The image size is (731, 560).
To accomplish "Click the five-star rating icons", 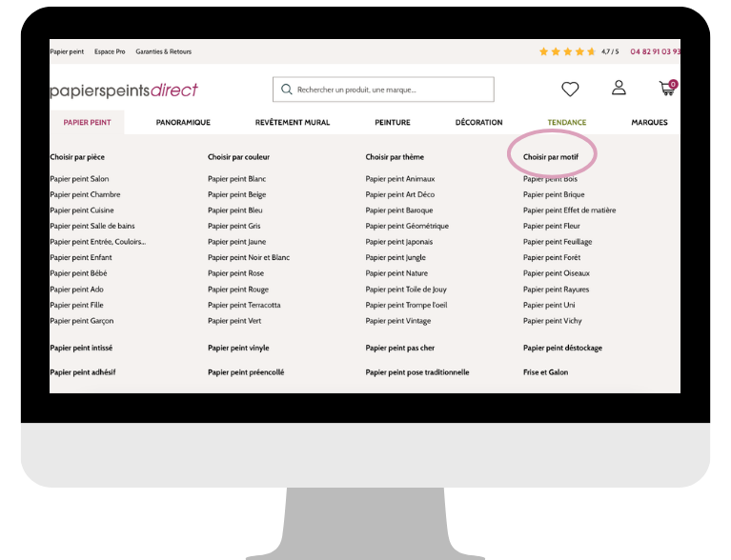I will coord(567,51).
